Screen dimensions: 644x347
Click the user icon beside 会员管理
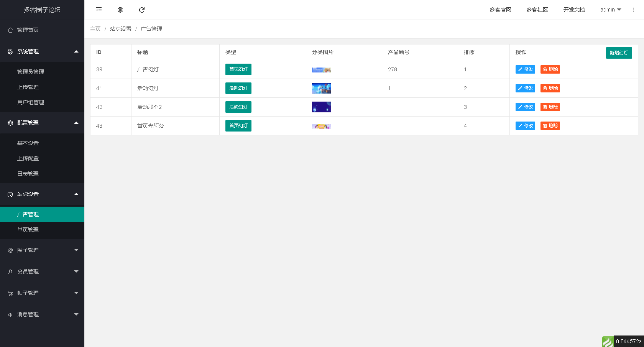(x=10, y=271)
